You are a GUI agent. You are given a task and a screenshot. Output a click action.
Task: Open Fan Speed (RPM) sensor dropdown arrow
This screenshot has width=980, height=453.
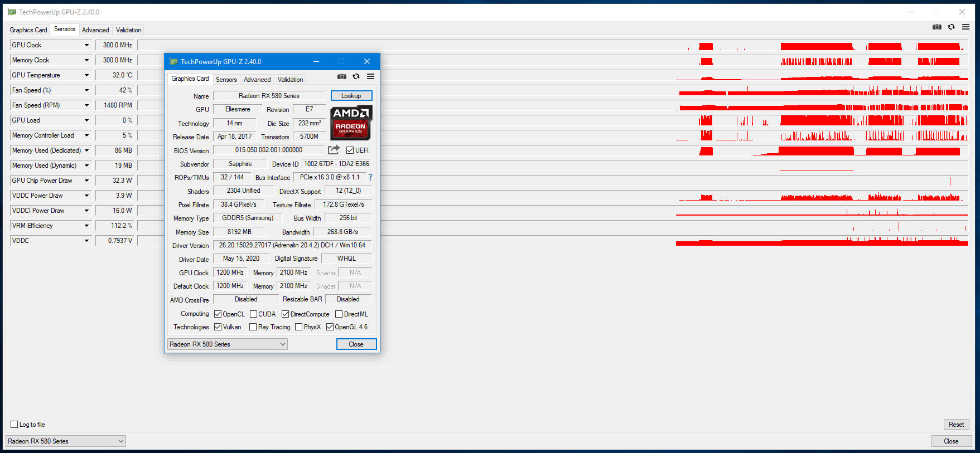[86, 105]
